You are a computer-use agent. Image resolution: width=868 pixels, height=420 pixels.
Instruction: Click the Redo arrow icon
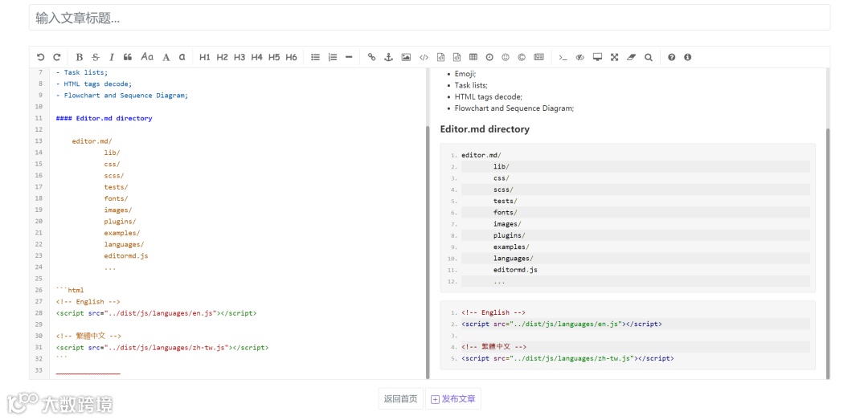[57, 57]
